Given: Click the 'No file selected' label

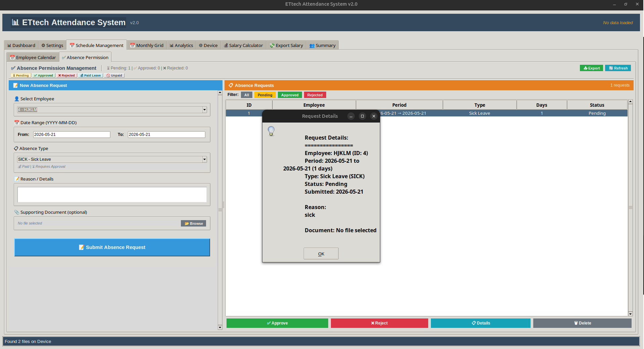Looking at the screenshot, I should (x=30, y=223).
